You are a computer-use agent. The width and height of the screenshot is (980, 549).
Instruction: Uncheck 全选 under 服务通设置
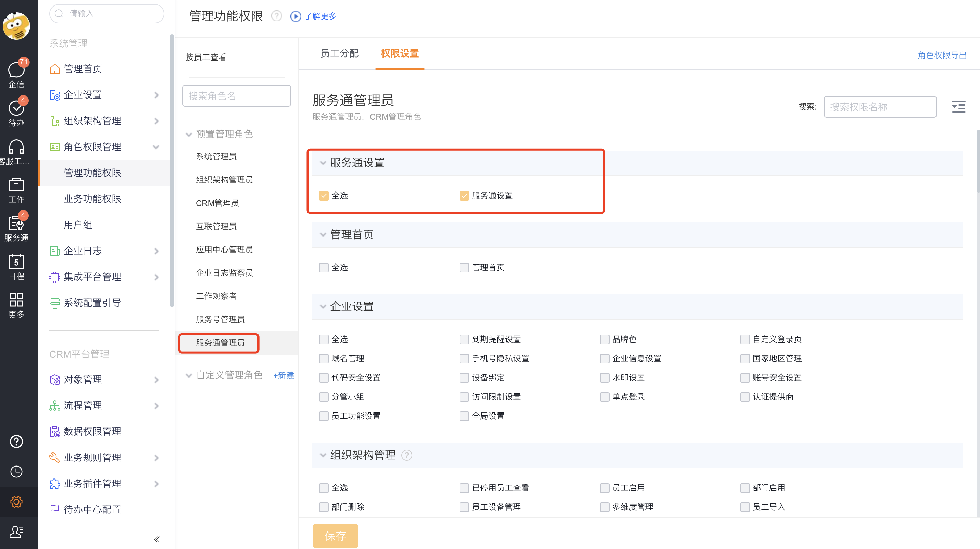tap(324, 195)
